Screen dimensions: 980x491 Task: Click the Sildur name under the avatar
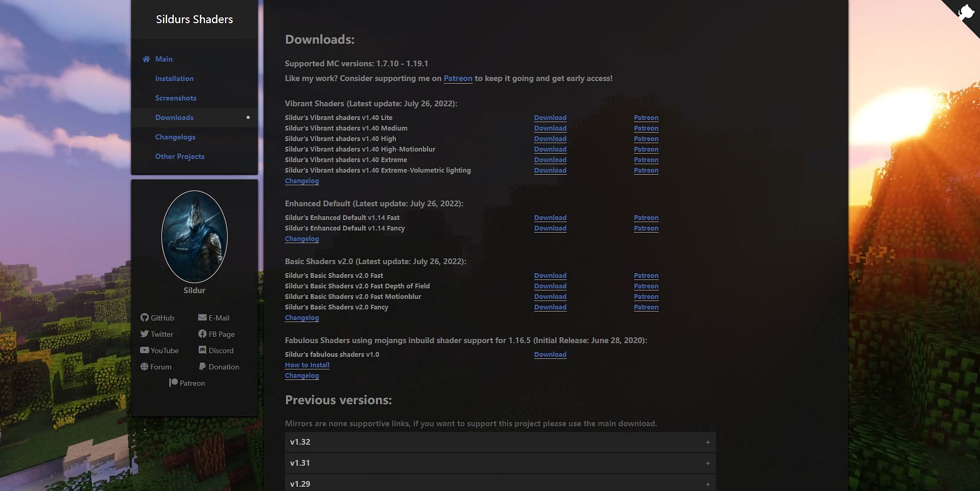coord(195,290)
